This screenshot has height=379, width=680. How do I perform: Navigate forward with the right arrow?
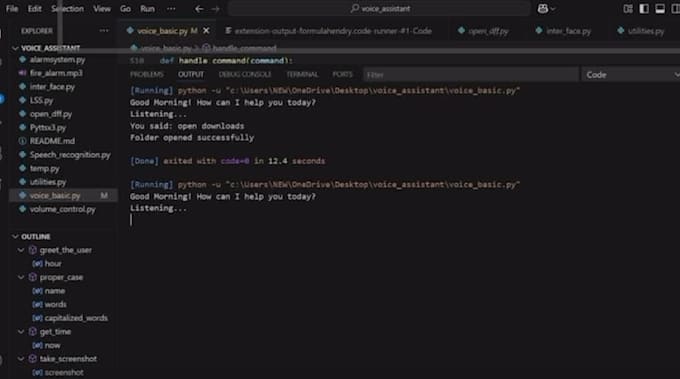tap(215, 9)
